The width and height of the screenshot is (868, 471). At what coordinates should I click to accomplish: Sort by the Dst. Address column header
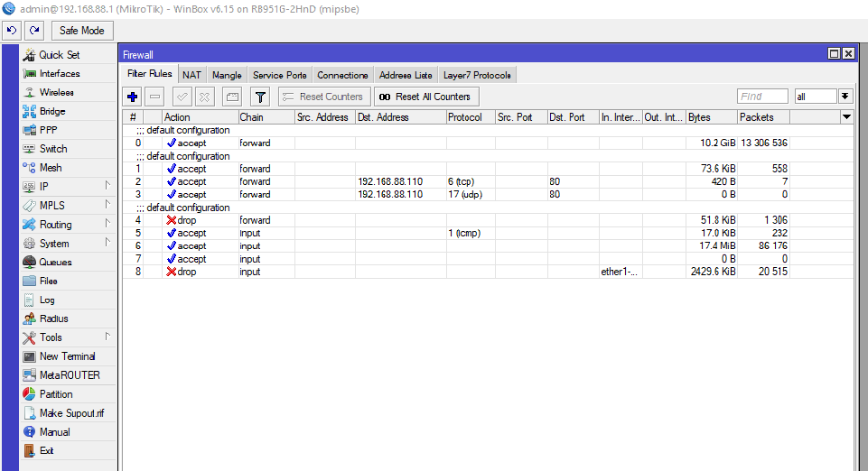[x=400, y=117]
